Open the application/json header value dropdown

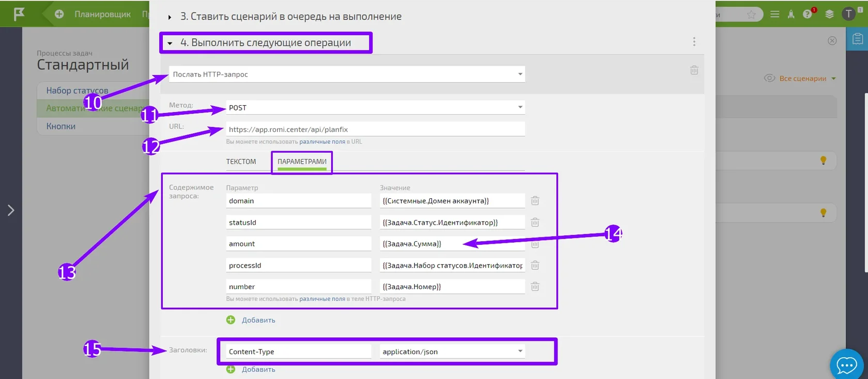pyautogui.click(x=452, y=352)
